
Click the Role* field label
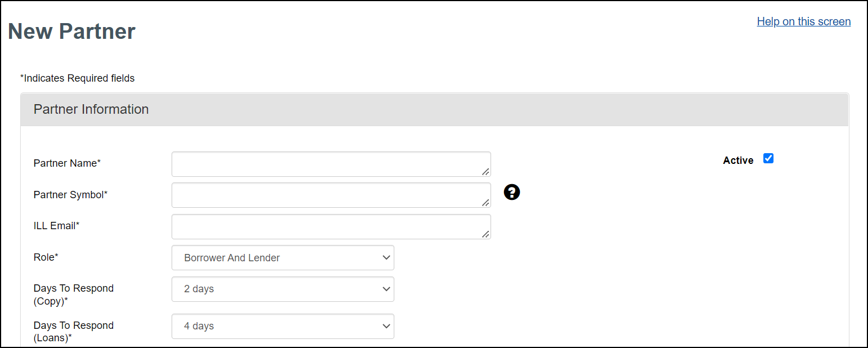(x=46, y=257)
